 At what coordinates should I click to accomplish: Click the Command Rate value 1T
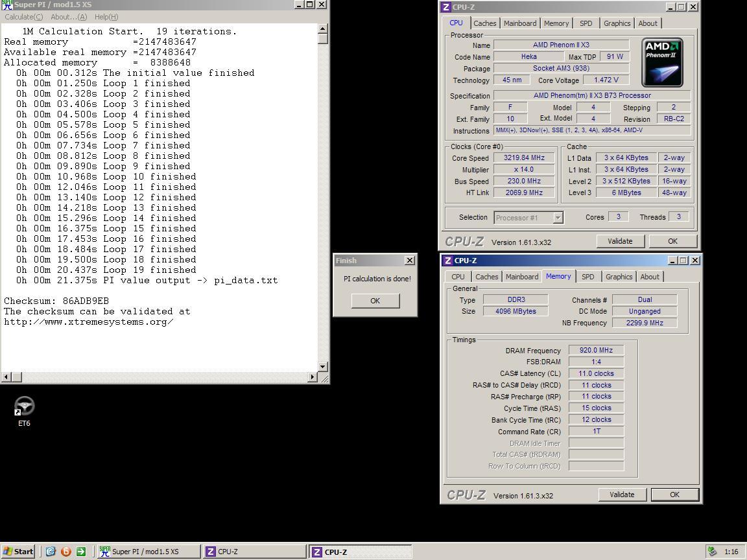tap(596, 432)
